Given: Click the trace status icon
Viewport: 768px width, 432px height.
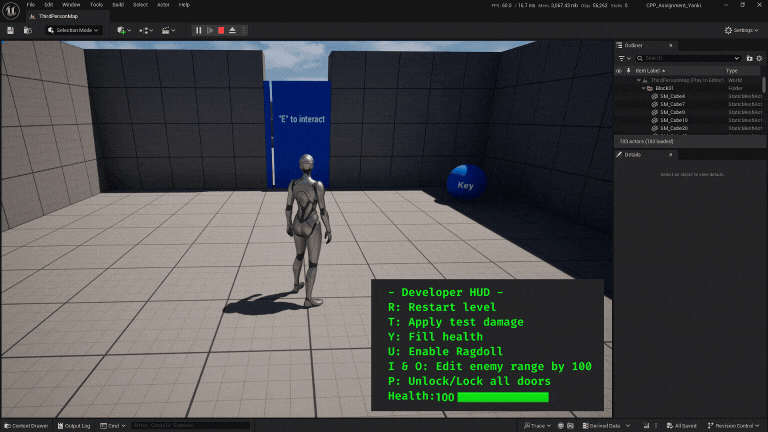Looking at the screenshot, I should point(561,426).
